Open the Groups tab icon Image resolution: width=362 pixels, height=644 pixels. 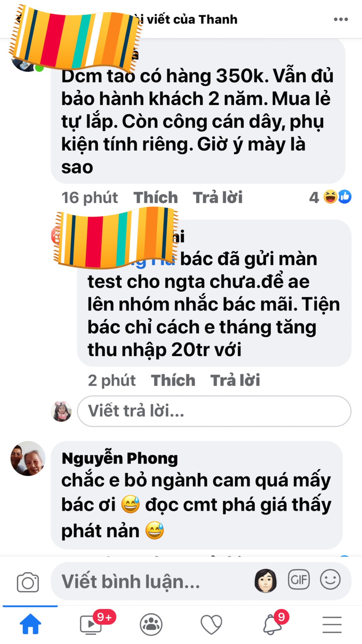151,624
